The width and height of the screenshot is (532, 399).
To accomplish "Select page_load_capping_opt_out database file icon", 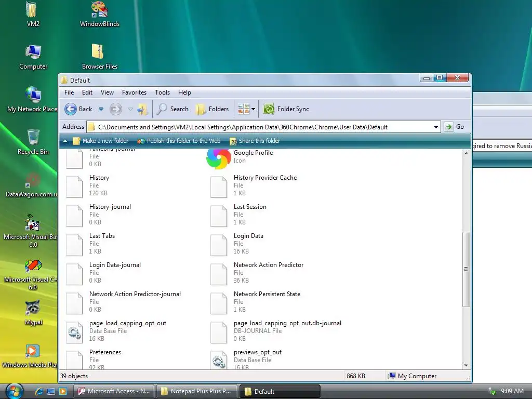I will click(x=74, y=332).
